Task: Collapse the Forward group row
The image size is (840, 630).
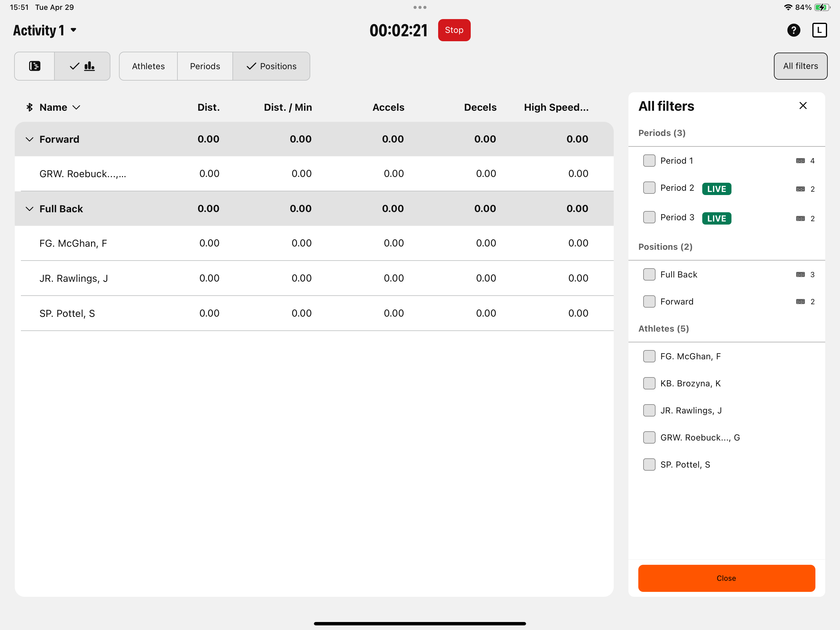Action: coord(30,139)
